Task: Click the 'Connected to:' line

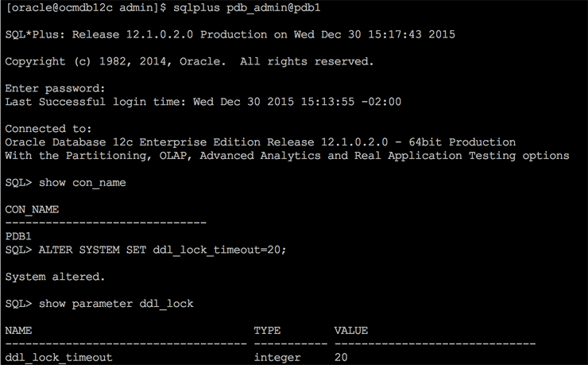Action: point(48,129)
